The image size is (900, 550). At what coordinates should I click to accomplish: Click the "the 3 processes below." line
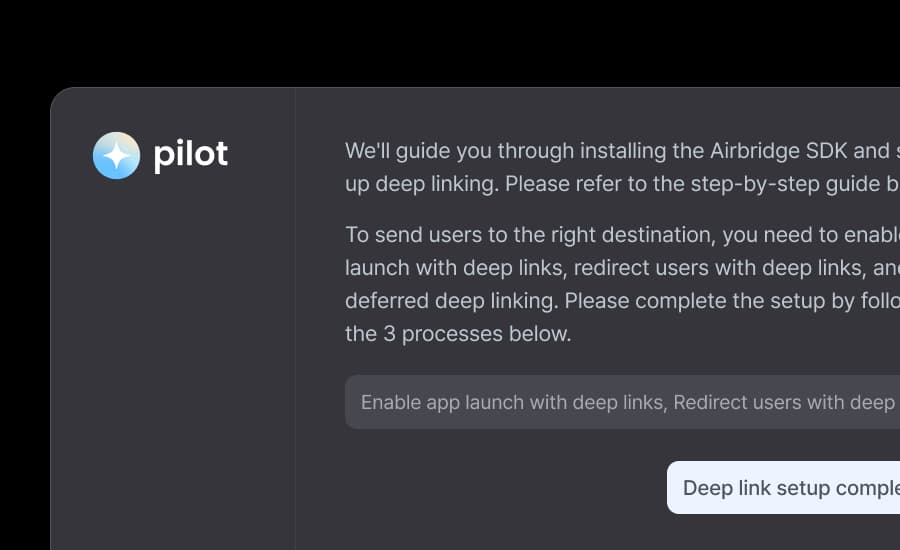(458, 334)
